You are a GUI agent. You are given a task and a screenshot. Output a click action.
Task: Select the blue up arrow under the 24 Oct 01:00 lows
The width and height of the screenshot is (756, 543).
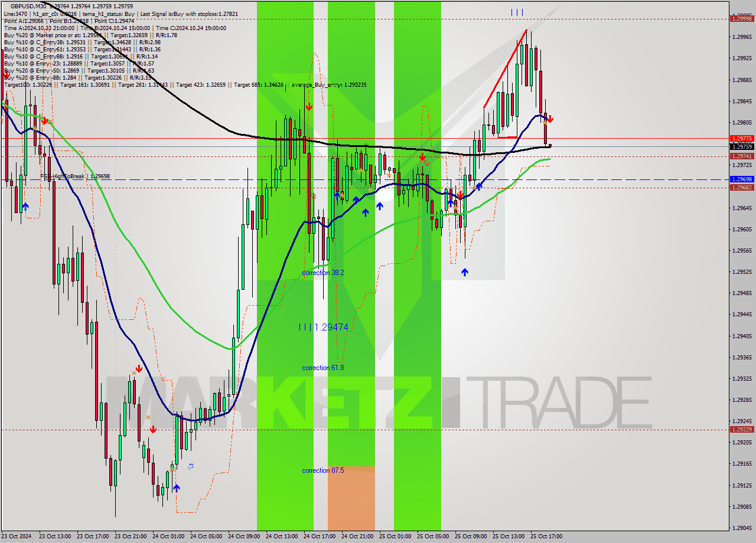[177, 488]
